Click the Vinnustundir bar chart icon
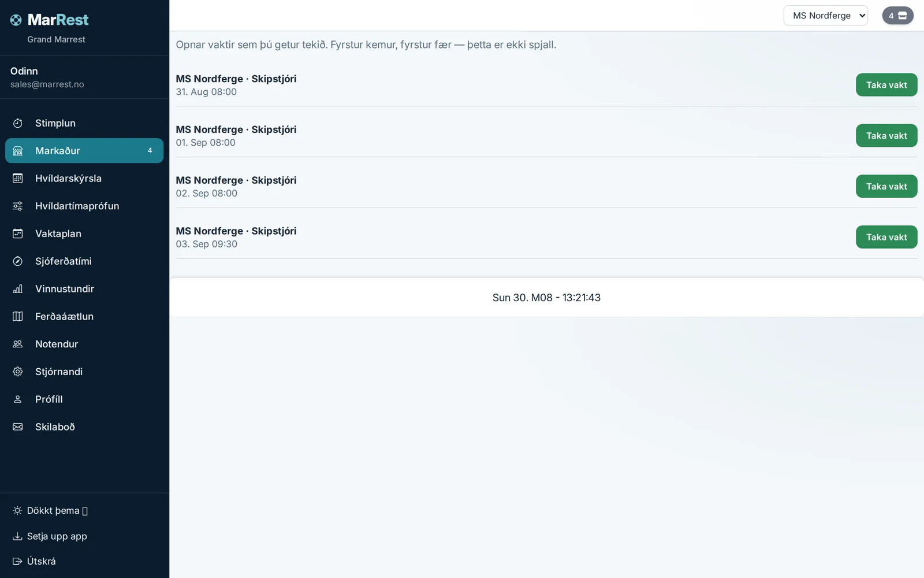The height and width of the screenshot is (578, 924). coord(18,289)
